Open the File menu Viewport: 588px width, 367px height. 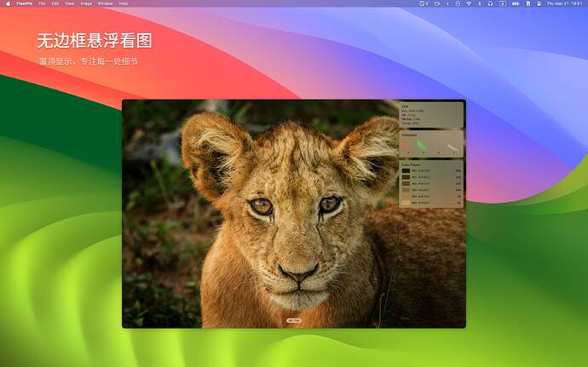(x=42, y=3)
